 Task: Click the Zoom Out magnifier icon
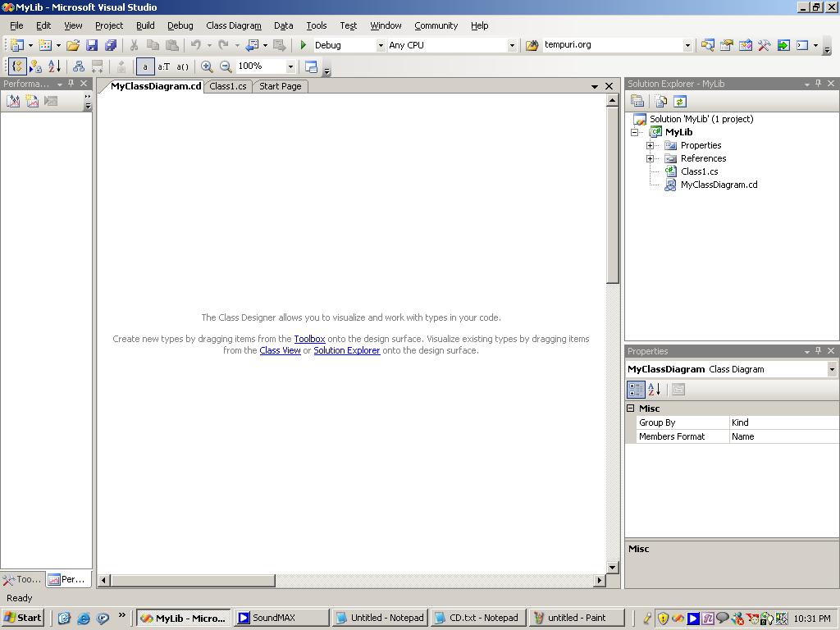(x=226, y=66)
